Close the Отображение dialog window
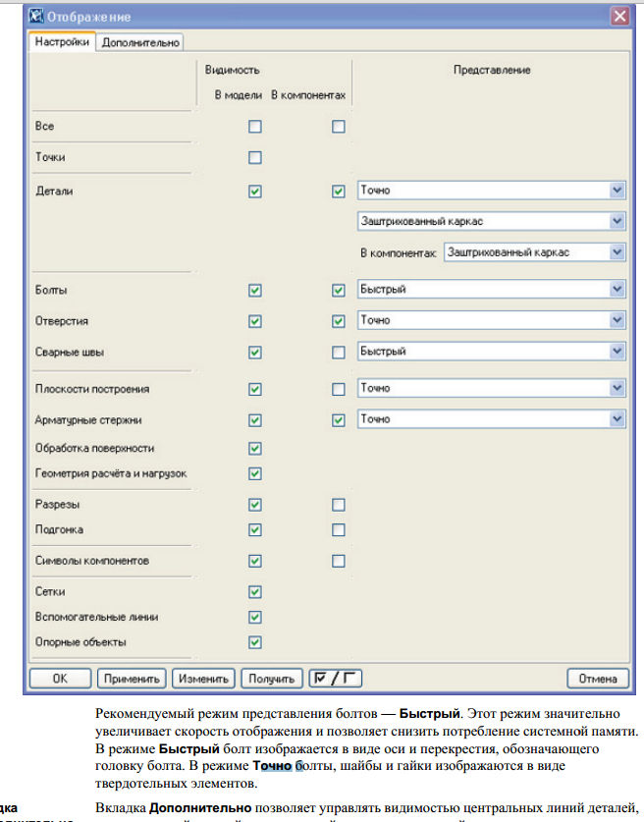This screenshot has height=822, width=644. tap(618, 17)
